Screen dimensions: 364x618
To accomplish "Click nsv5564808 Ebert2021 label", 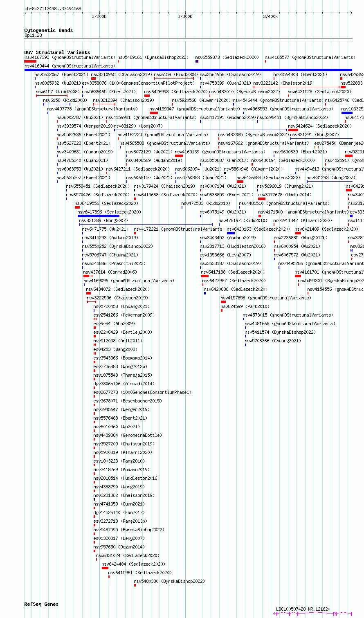I will (300, 74).
